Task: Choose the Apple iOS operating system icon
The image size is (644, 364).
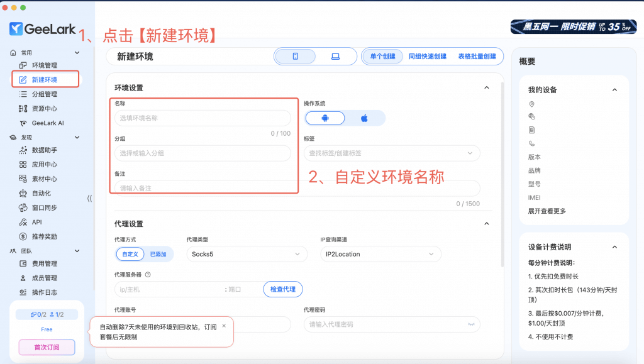Action: point(364,118)
